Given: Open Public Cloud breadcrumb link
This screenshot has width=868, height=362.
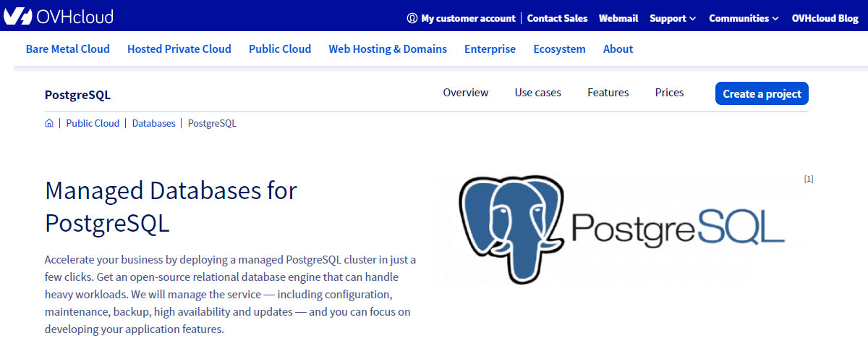Looking at the screenshot, I should (93, 123).
